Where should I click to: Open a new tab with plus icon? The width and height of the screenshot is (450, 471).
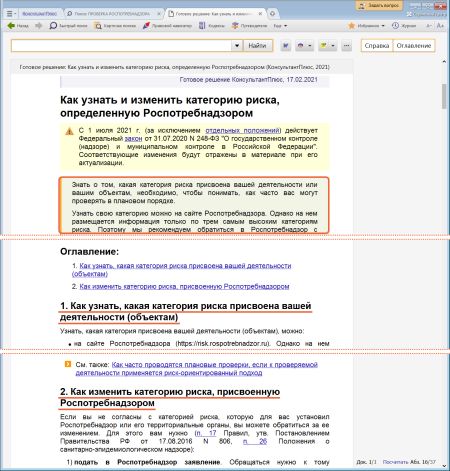click(272, 14)
